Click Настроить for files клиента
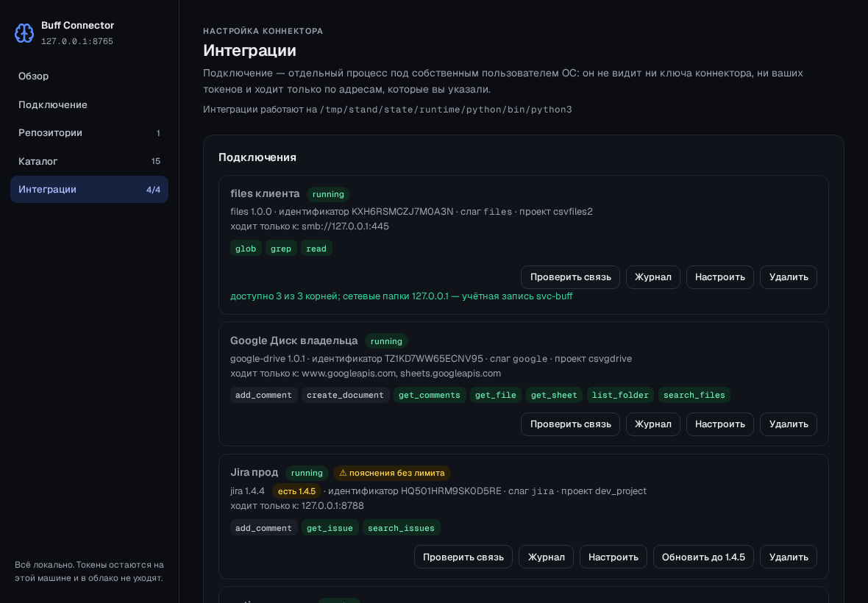868x603 pixels. click(720, 277)
